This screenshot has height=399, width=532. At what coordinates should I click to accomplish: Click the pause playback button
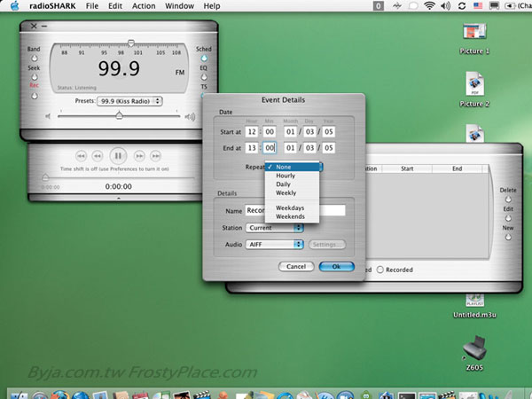coord(118,156)
